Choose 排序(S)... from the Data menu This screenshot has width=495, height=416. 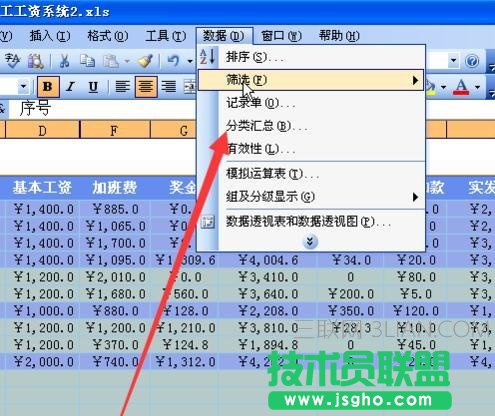[311, 57]
